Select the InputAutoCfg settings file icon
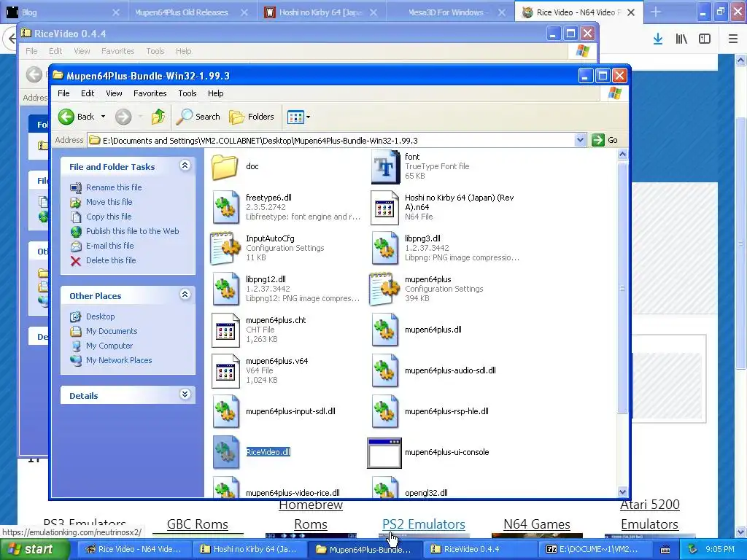747x560 pixels. click(225, 248)
